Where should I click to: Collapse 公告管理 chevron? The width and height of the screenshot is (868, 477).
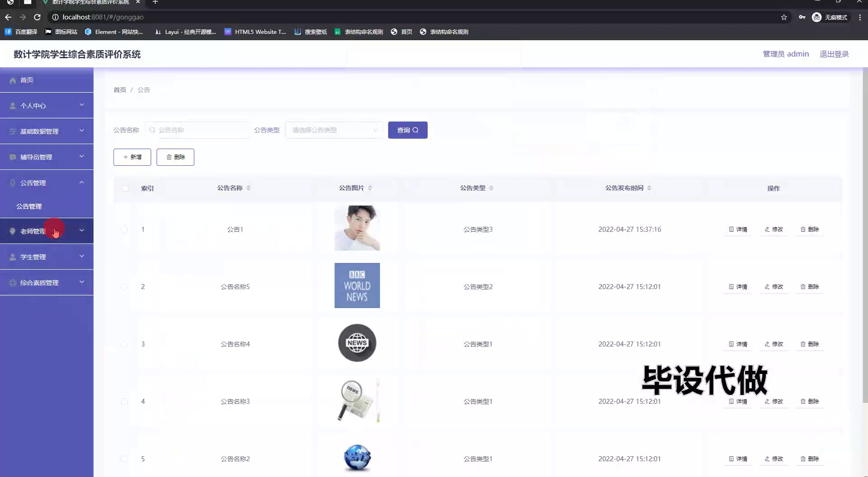coord(82,182)
